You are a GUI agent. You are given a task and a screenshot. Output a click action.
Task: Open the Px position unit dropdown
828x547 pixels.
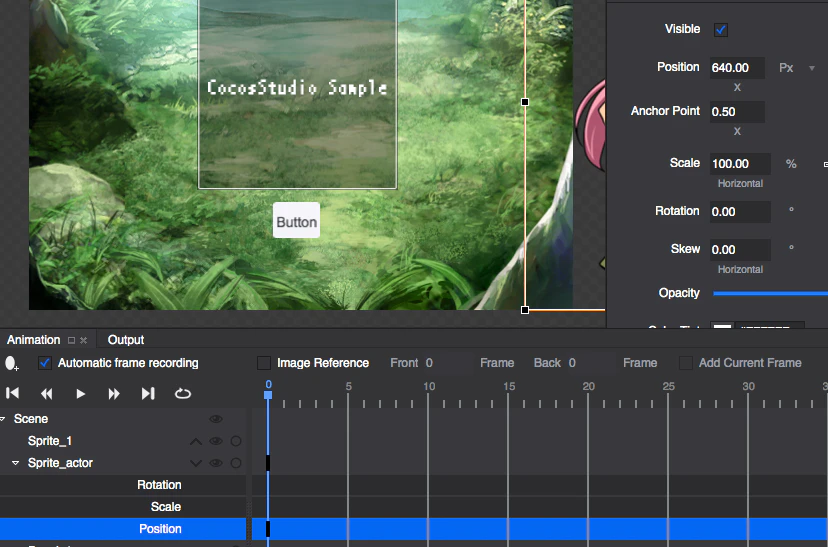tap(812, 68)
